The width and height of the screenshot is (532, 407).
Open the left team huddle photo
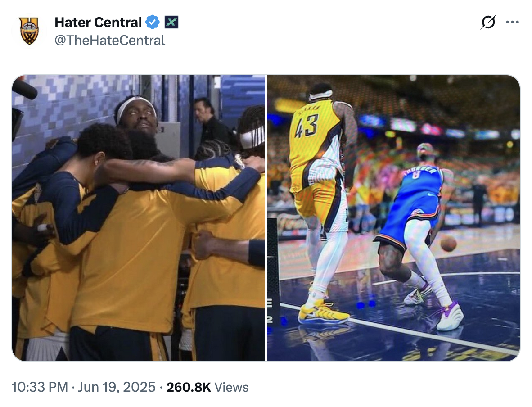coord(139,218)
